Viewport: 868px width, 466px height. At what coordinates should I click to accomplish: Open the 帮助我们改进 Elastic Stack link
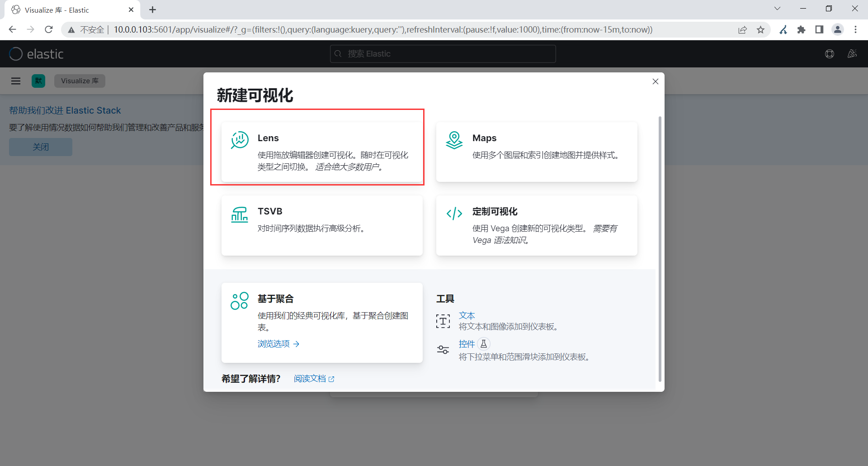coord(65,110)
